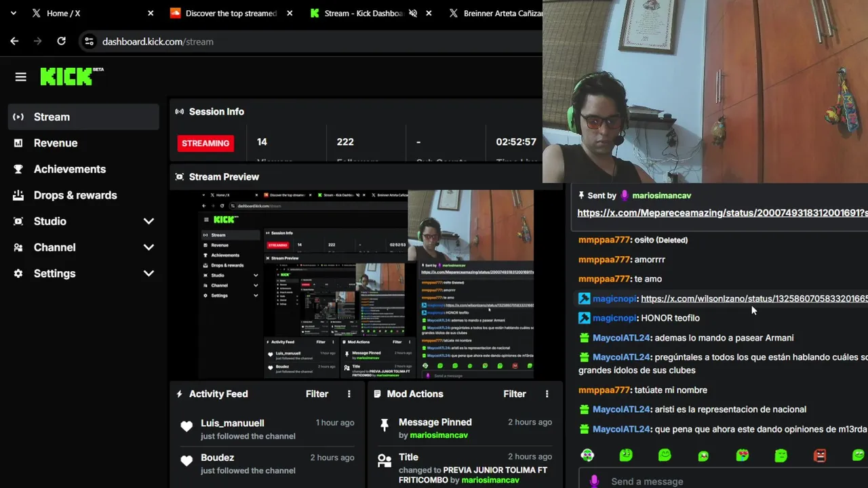Close the Discover the top streamed tab
The height and width of the screenshot is (488, 868).
tap(290, 13)
